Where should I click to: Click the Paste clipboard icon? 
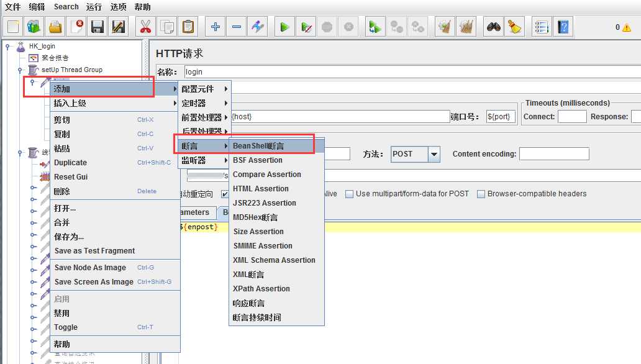(188, 27)
